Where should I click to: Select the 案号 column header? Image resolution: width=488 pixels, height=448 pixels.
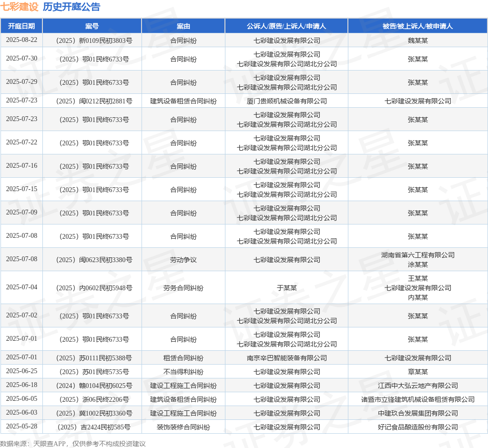pos(92,26)
